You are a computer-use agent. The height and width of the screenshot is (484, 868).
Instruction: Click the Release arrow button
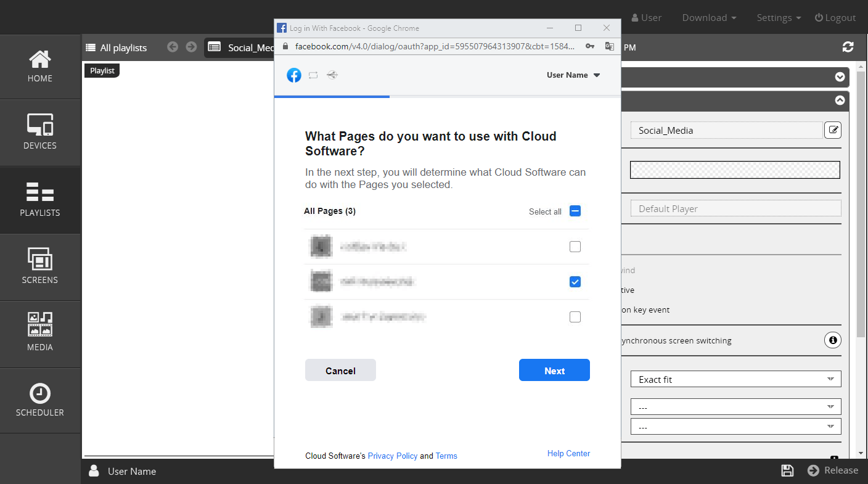833,470
